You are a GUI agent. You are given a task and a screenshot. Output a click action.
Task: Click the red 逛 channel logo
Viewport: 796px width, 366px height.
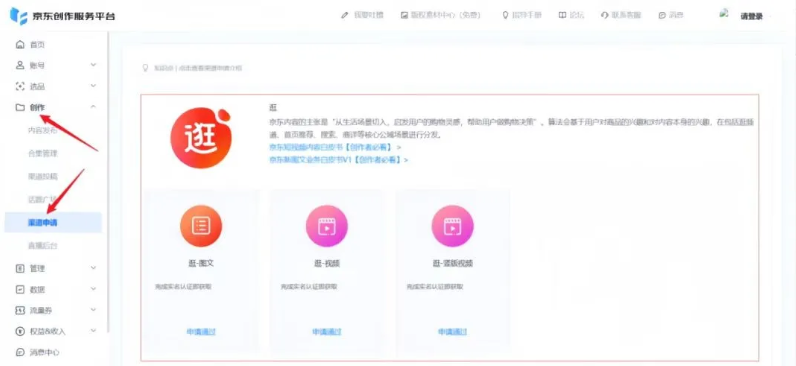pos(201,137)
